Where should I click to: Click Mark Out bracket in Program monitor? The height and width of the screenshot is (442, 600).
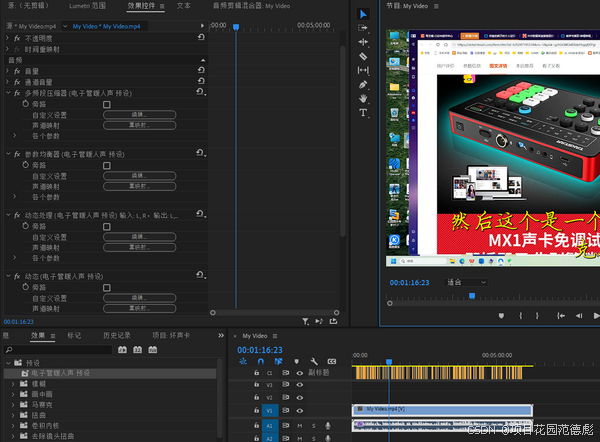(537, 316)
